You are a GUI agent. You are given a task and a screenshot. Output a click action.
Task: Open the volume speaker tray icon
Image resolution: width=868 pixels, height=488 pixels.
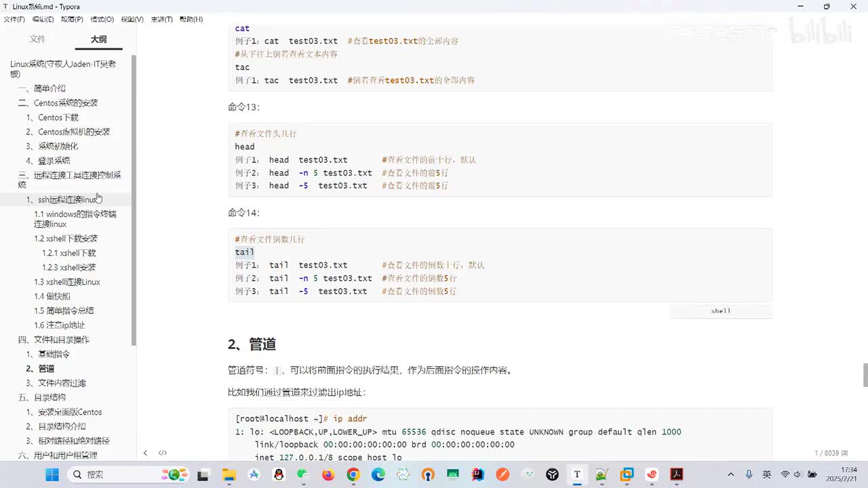(797, 474)
